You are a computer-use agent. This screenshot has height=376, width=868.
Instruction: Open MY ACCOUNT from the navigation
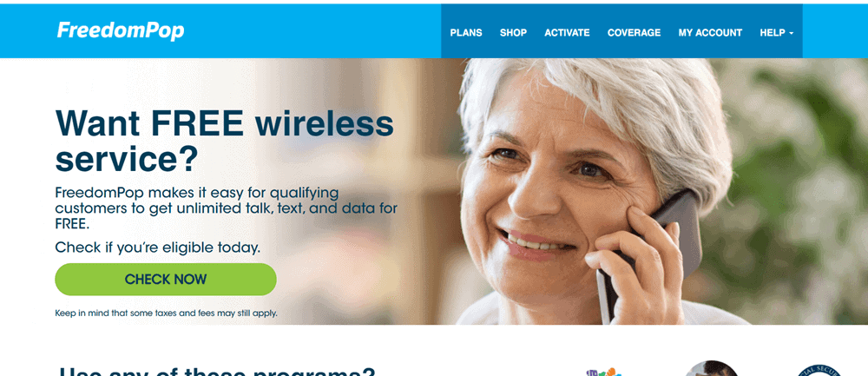point(710,33)
